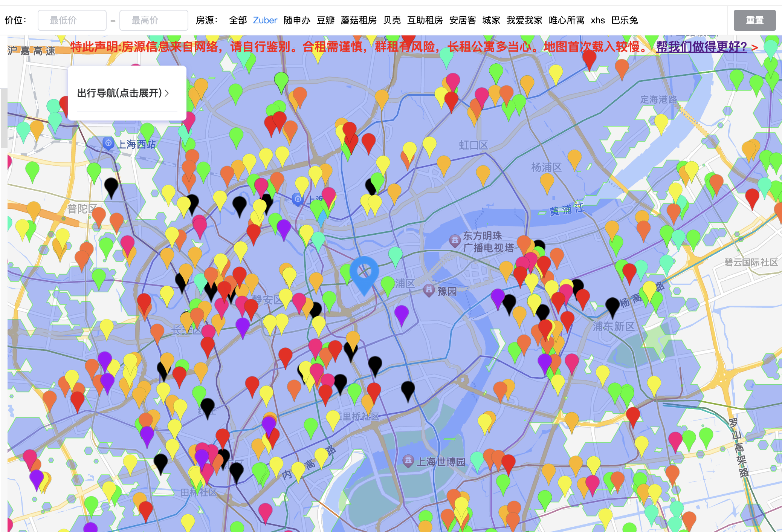Choose the 贝壳 source
The height and width of the screenshot is (532, 782).
pos(392,20)
